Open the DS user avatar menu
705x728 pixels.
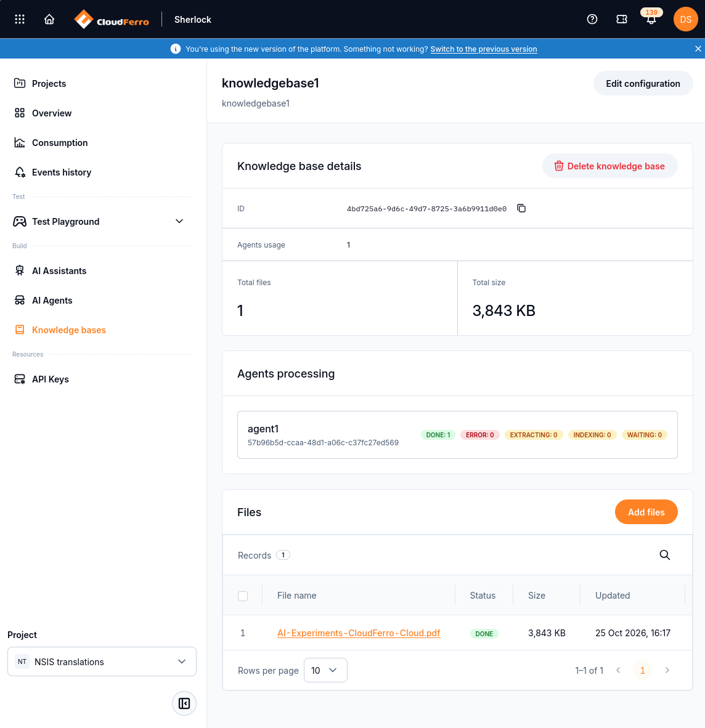click(x=685, y=19)
